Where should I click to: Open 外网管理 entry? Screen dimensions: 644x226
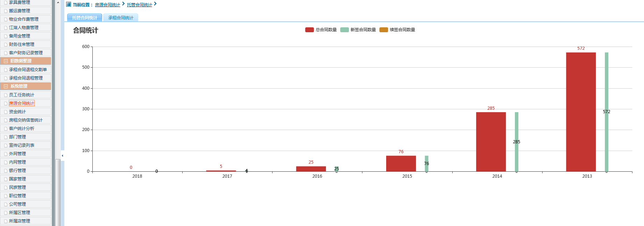click(x=26, y=154)
